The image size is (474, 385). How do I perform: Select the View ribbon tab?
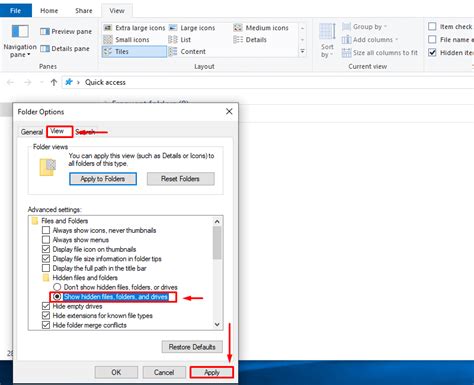click(117, 11)
